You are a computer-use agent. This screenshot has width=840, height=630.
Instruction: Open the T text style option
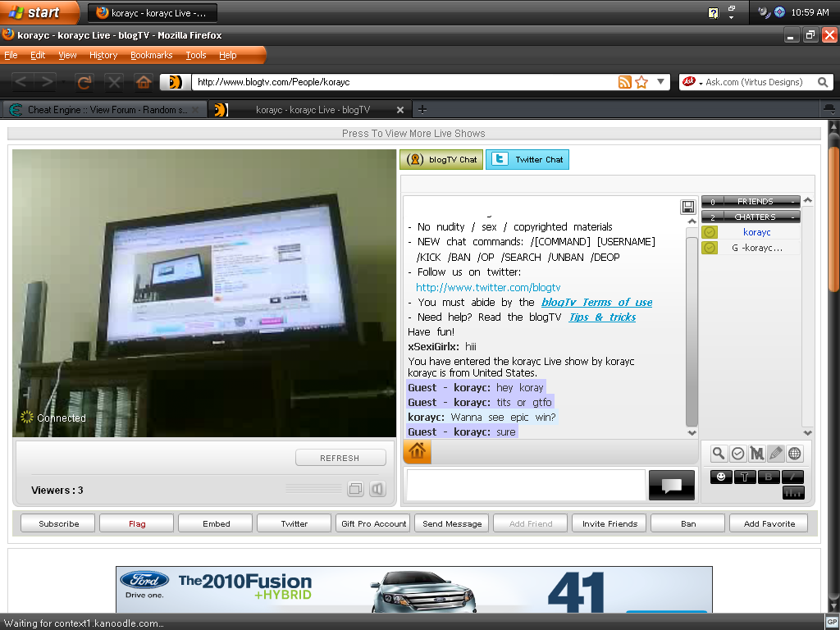click(745, 477)
